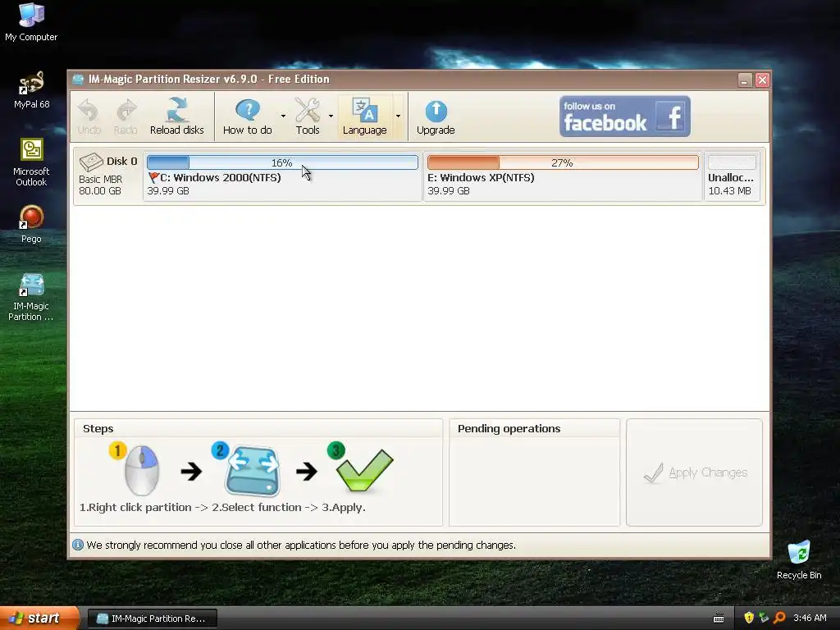
Task: Open the How to do help
Action: [248, 116]
